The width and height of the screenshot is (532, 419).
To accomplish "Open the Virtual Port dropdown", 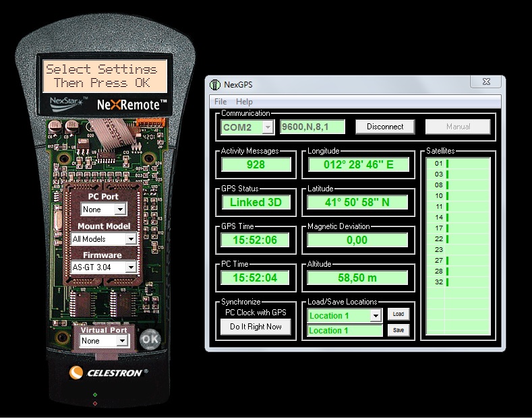I will (122, 341).
